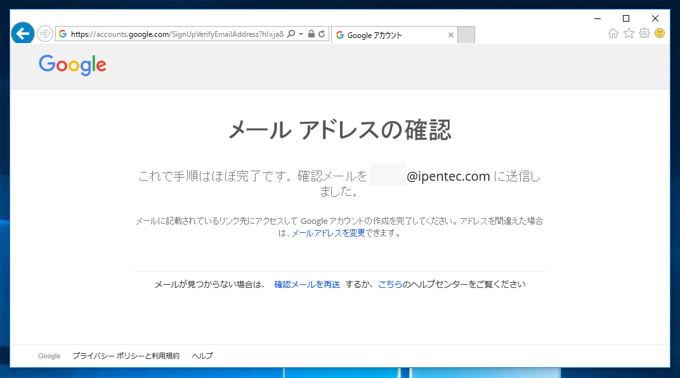Open ヘルプ footer link
680x378 pixels.
tap(202, 356)
